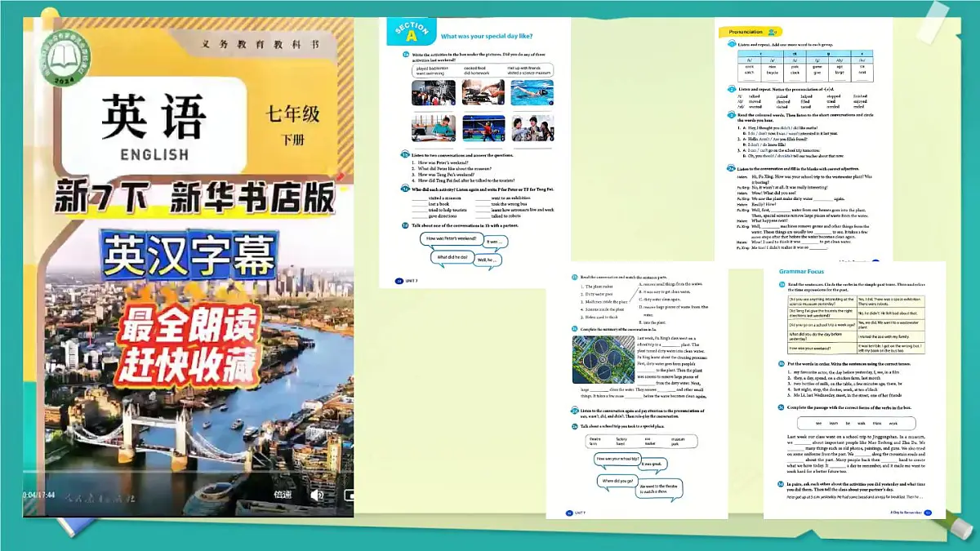Click the 英语 ENGLISH title on the cover
The width and height of the screenshot is (980, 551).
pos(154,126)
